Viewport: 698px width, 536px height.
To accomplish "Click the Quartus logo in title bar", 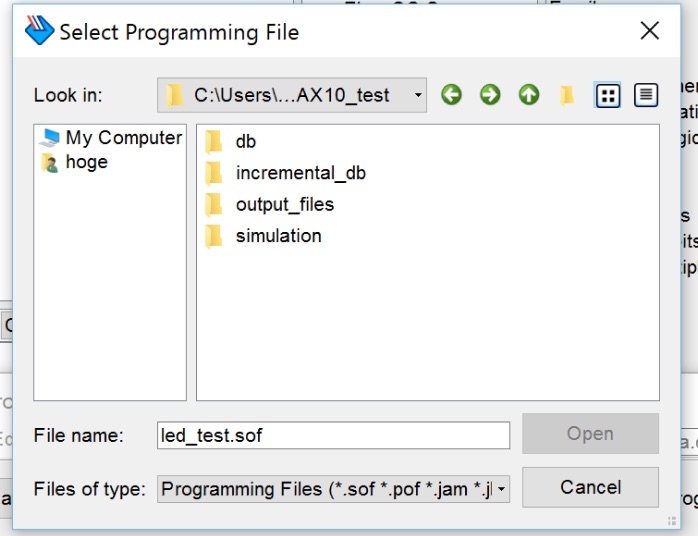I will [x=39, y=30].
